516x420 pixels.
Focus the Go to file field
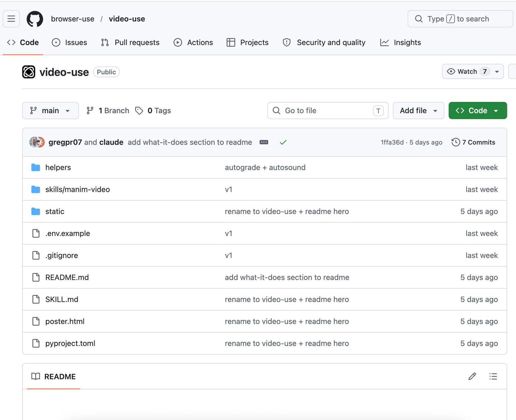pyautogui.click(x=328, y=110)
